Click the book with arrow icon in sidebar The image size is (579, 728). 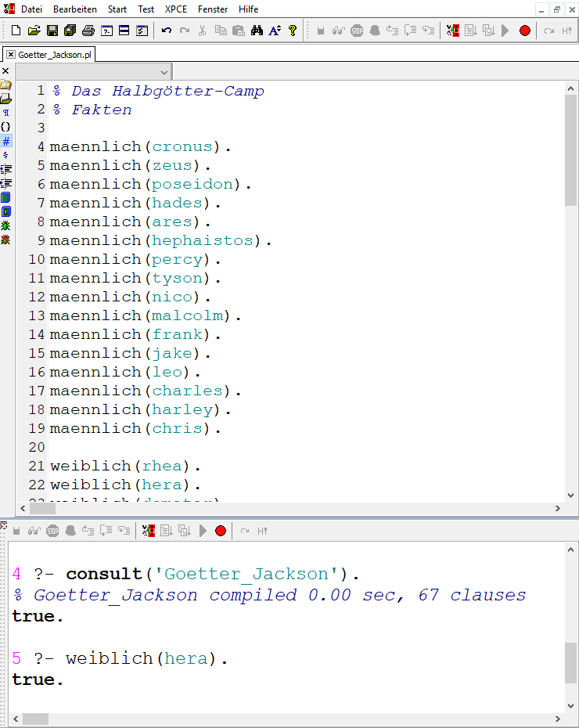[5, 211]
